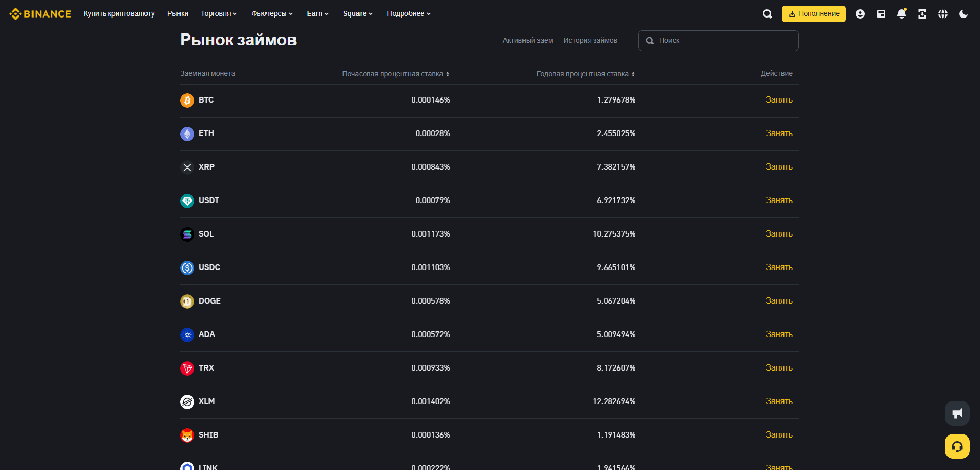
Task: Click the ETH coin icon
Action: (x=187, y=134)
